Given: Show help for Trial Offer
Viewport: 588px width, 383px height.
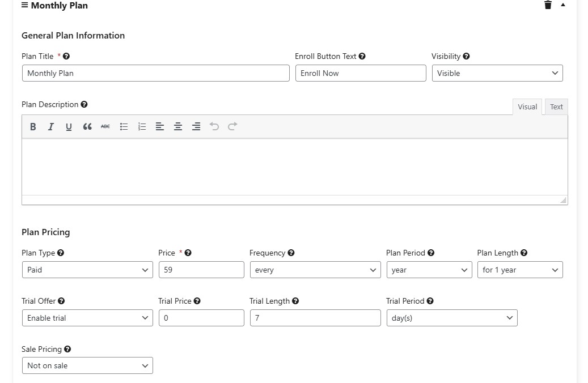Looking at the screenshot, I should tap(61, 301).
